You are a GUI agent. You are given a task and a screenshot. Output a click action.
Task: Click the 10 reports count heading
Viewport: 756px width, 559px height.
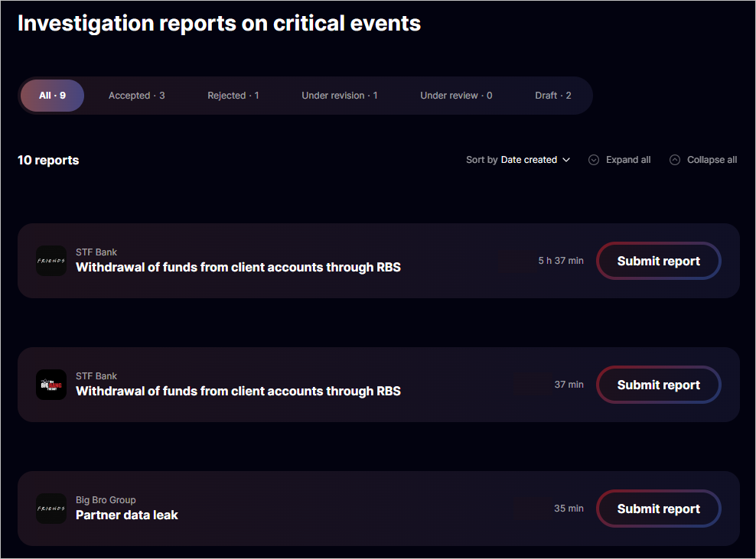click(48, 160)
